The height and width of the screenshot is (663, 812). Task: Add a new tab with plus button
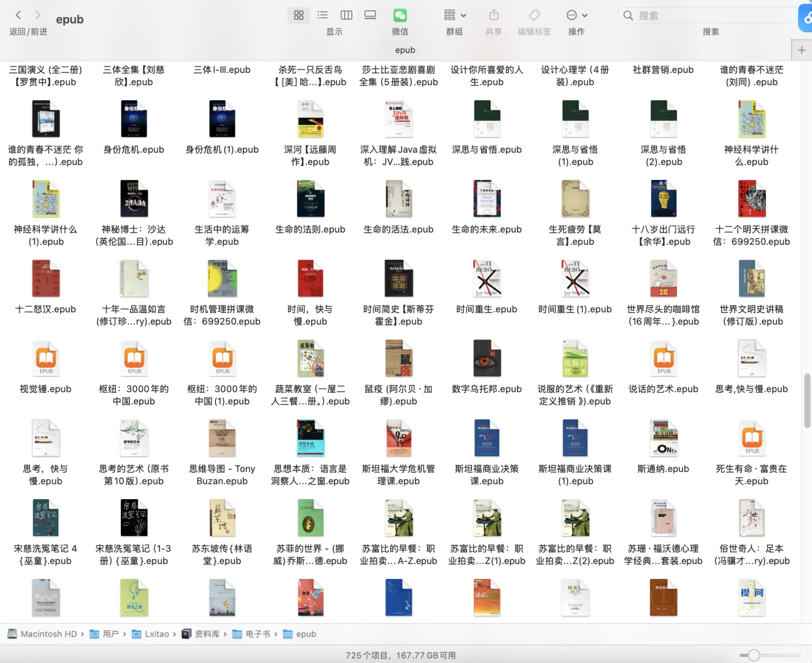[x=802, y=50]
